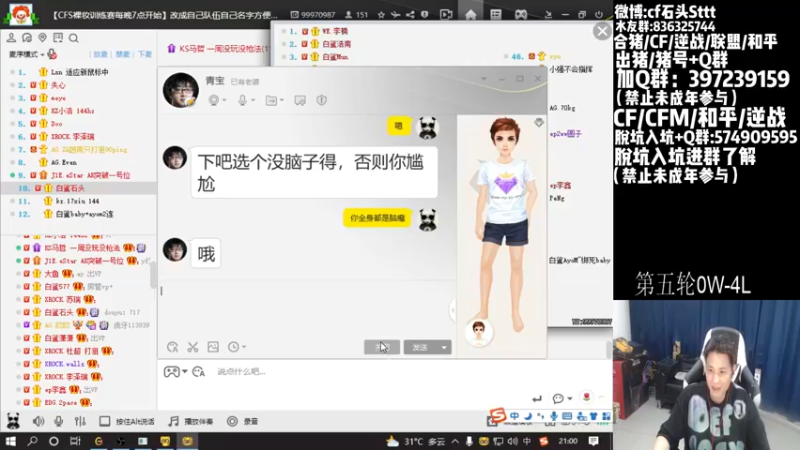Select mic queue row 6 XROCK 李泽瑞
800x450 pixels.
pos(79,136)
